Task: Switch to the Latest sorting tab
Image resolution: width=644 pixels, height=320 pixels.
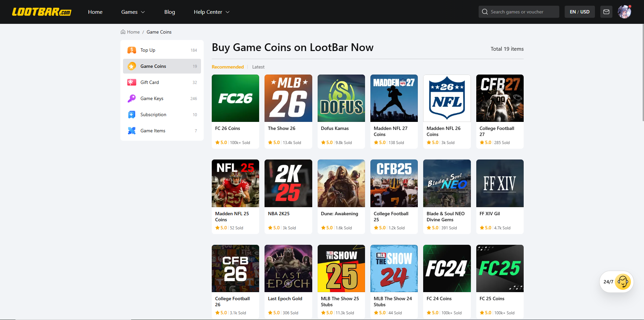Action: 258,67
